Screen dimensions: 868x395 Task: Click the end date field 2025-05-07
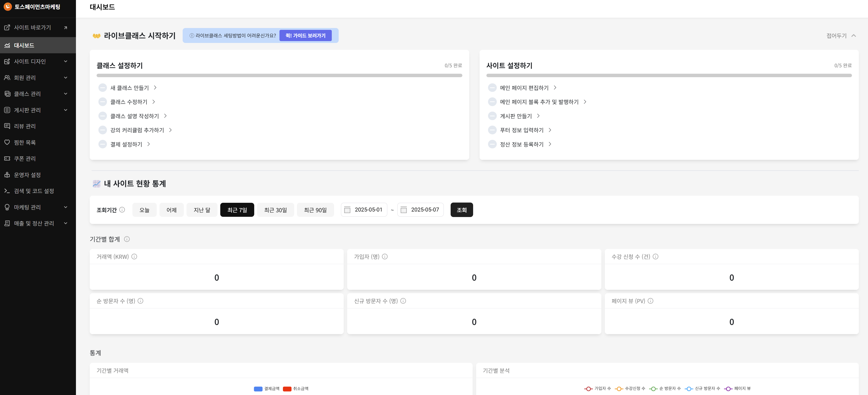pyautogui.click(x=424, y=209)
